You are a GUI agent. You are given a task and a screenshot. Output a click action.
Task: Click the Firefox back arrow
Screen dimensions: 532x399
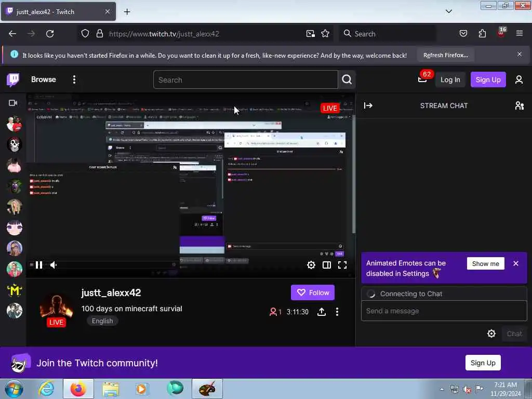click(x=12, y=34)
